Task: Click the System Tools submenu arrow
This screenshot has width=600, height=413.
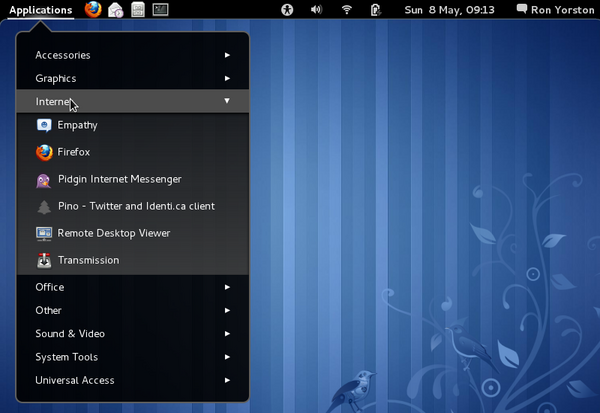Action: point(227,357)
